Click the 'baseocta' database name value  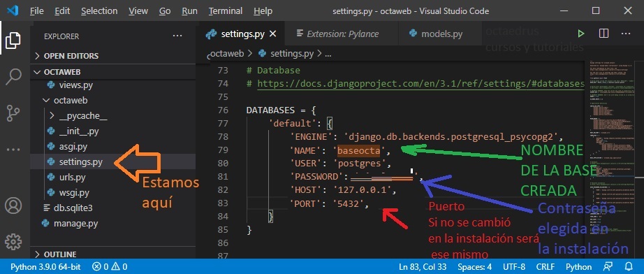(x=359, y=150)
